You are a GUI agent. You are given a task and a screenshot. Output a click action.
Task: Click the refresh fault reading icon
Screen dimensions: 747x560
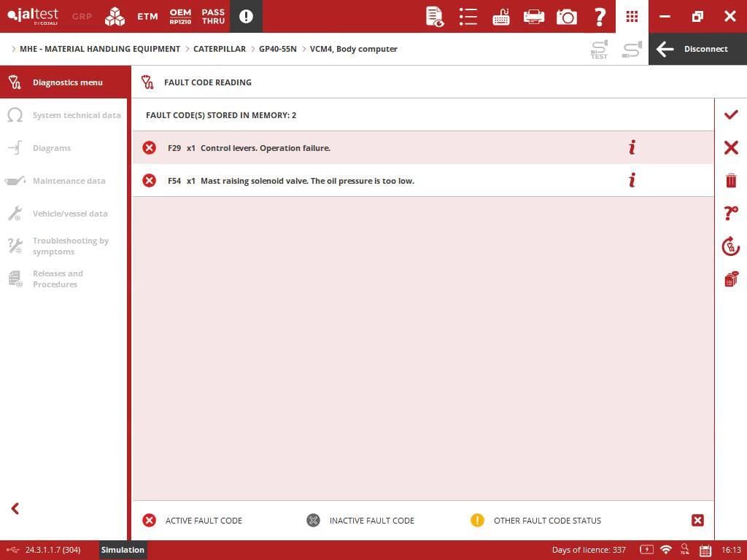(730, 246)
